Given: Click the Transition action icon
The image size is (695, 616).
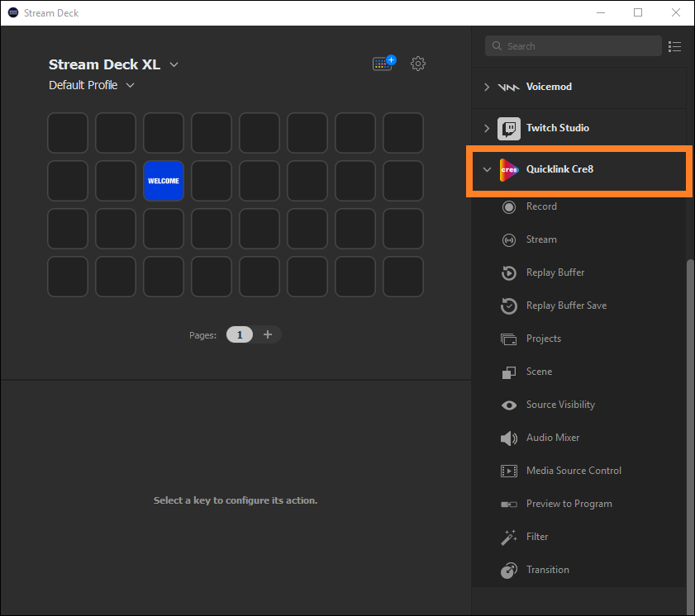Looking at the screenshot, I should pos(509,571).
